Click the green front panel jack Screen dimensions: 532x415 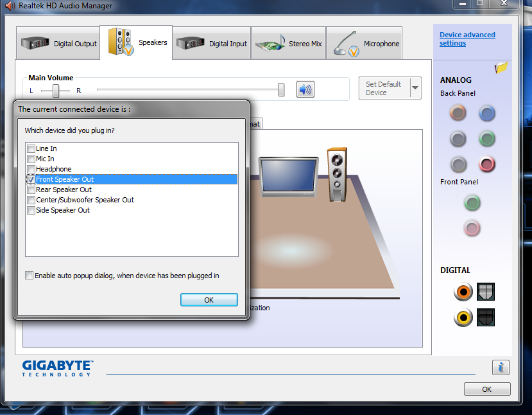tap(472, 203)
